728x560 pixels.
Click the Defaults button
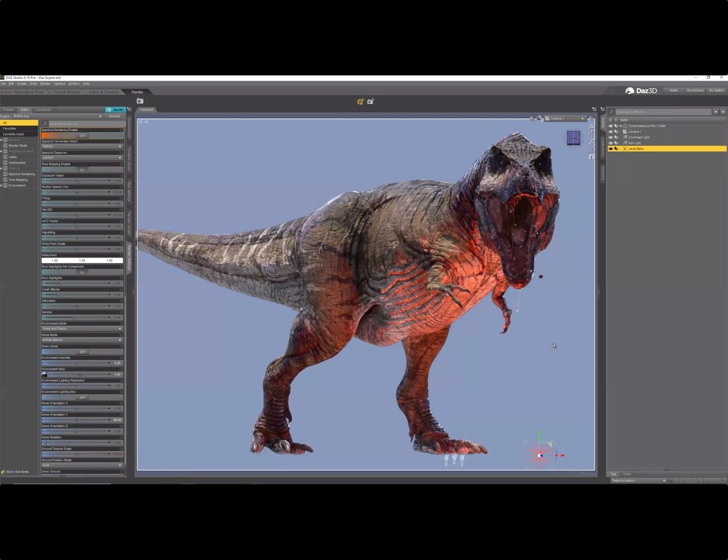(114, 116)
